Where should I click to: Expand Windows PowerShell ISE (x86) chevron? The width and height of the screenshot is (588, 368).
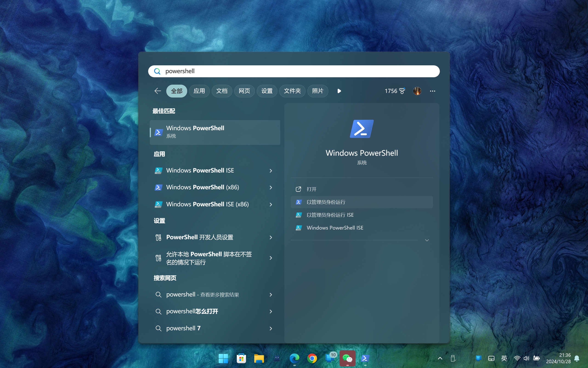click(271, 204)
